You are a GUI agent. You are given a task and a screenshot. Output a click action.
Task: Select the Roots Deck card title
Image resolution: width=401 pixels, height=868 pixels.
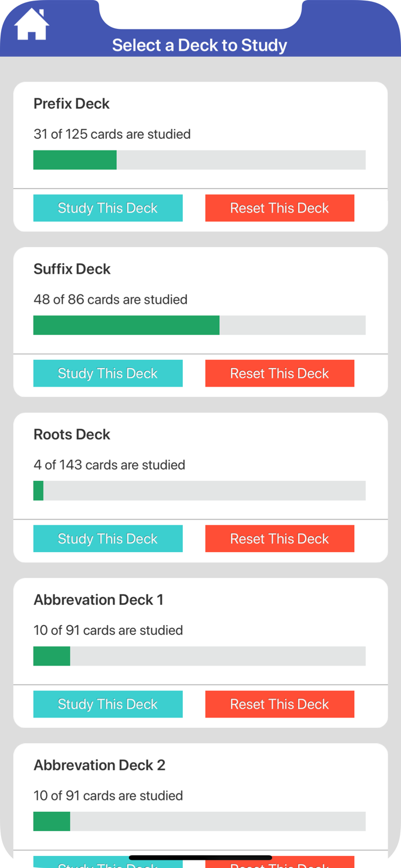[x=72, y=435]
